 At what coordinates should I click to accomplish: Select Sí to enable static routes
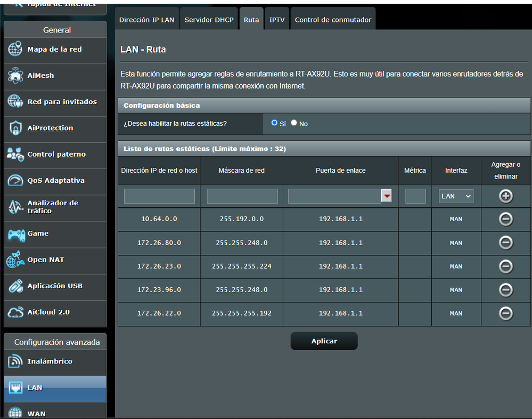(x=274, y=123)
